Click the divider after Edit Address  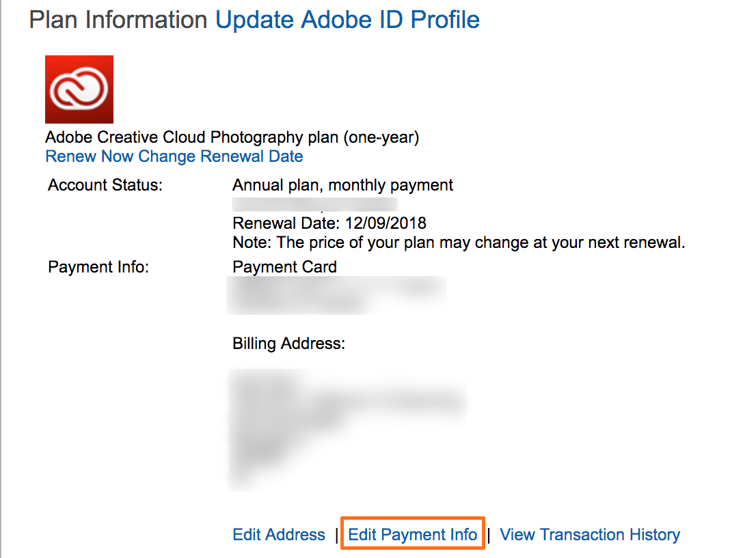coord(337,535)
